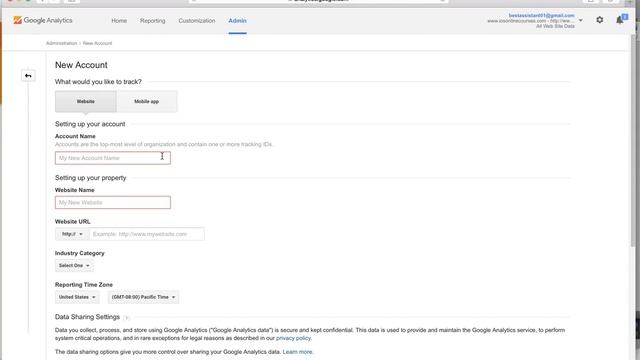Open the Pacific Time zone dropdown
The image size is (640, 360).
143,297
